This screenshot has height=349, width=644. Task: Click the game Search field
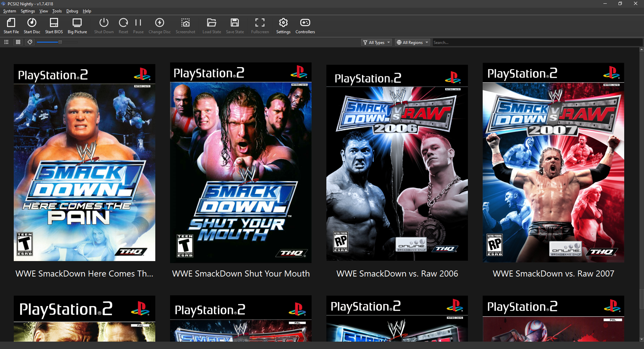(x=537, y=42)
